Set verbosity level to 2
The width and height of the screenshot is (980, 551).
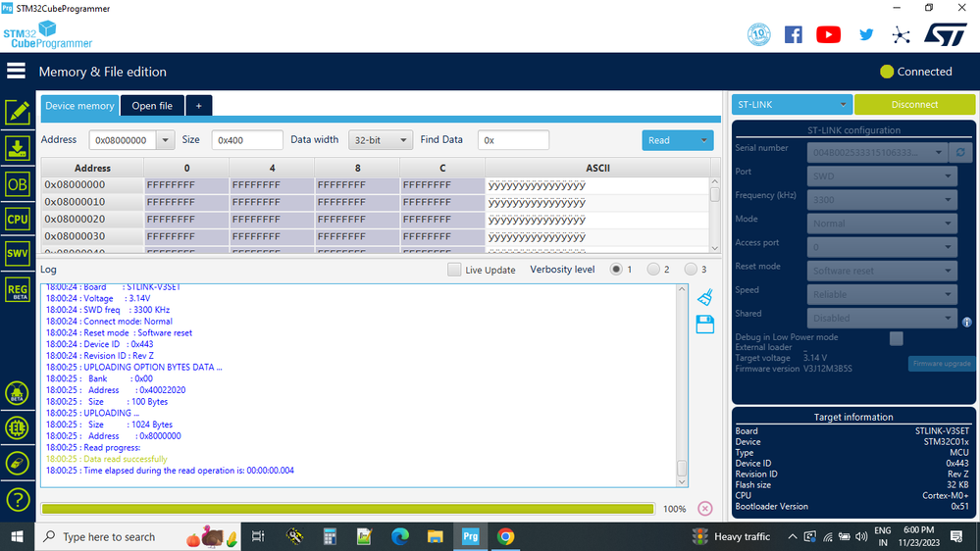653,270
